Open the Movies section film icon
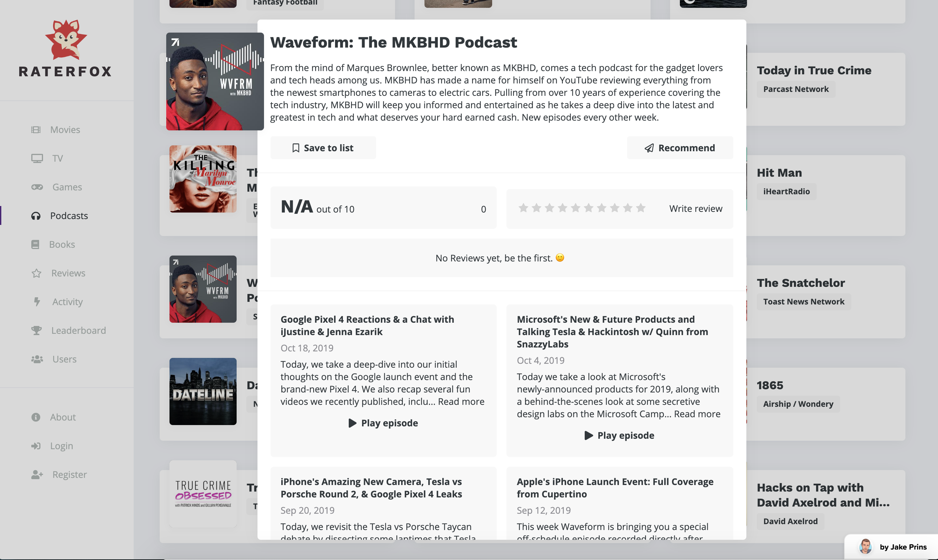Image resolution: width=938 pixels, height=560 pixels. tap(36, 130)
